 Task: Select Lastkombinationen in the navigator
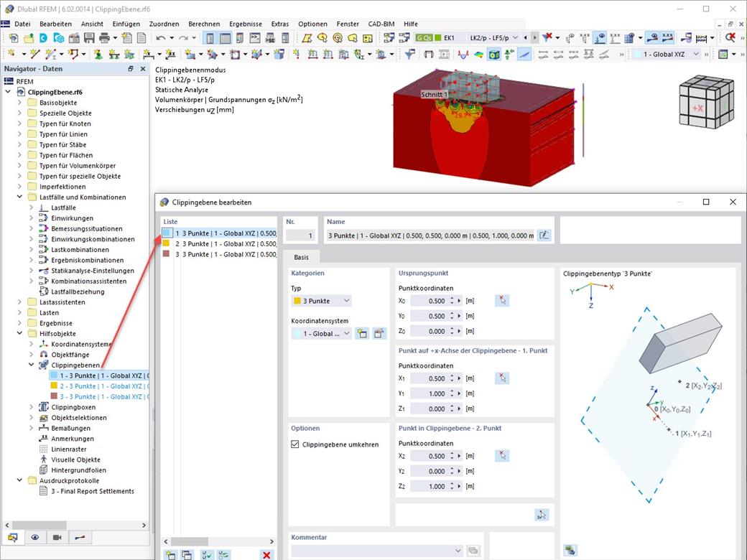tap(80, 250)
